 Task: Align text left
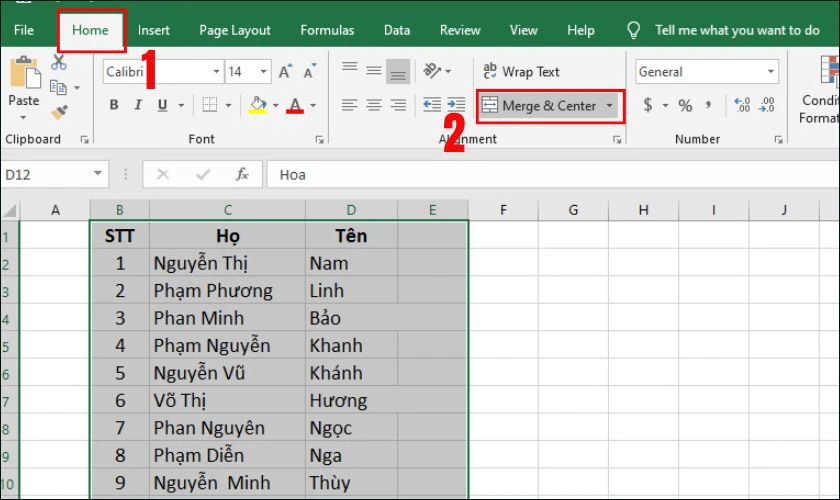pyautogui.click(x=349, y=105)
